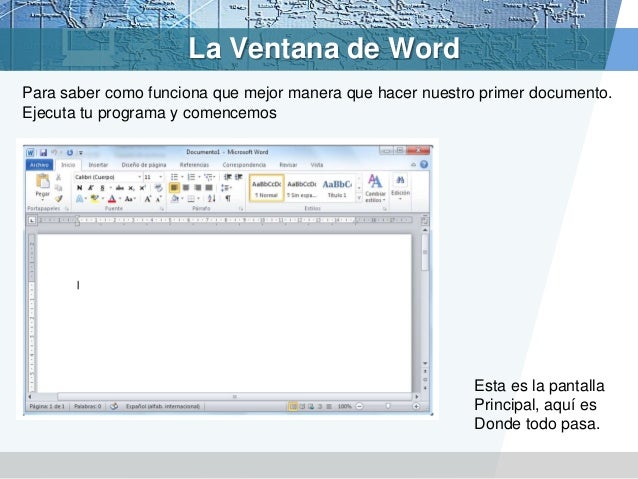Toggle subscript formatting

tap(131, 188)
